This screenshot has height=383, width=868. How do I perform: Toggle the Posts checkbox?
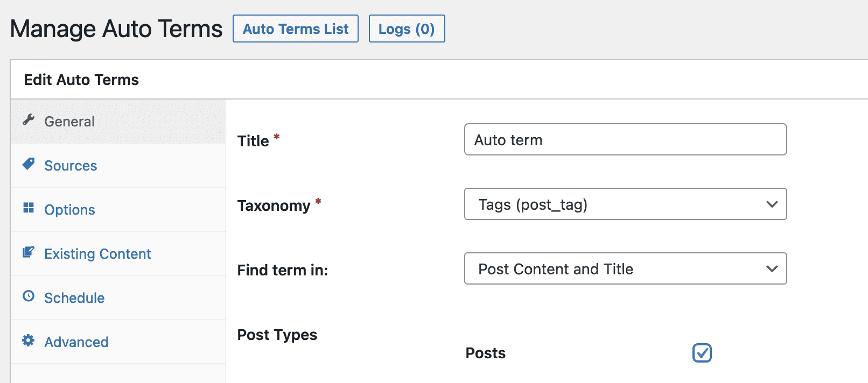coord(702,353)
